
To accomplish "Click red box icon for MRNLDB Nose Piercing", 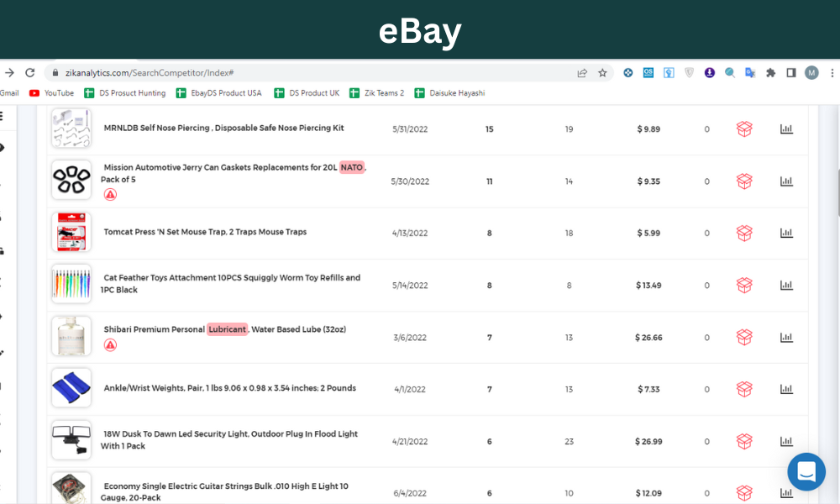I will point(744,129).
